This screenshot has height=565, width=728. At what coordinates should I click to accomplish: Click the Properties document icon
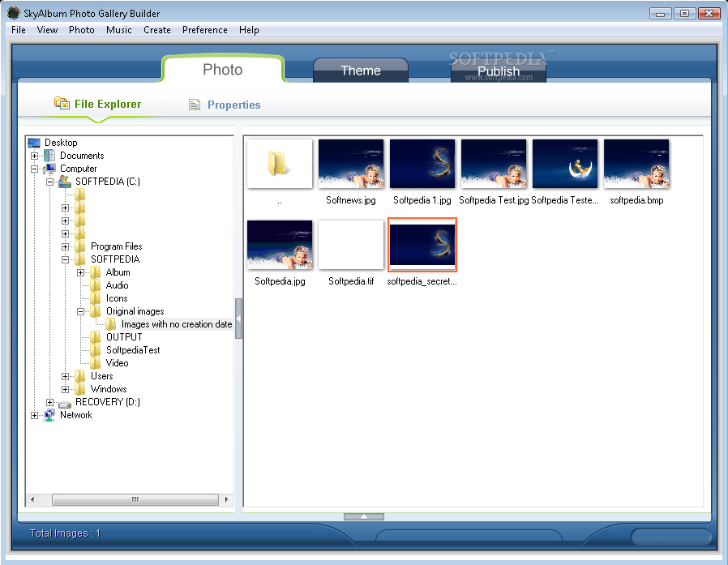pyautogui.click(x=195, y=105)
